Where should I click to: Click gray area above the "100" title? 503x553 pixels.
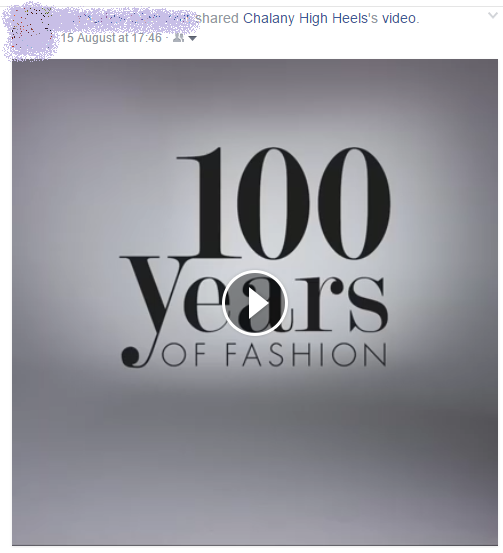click(255, 101)
